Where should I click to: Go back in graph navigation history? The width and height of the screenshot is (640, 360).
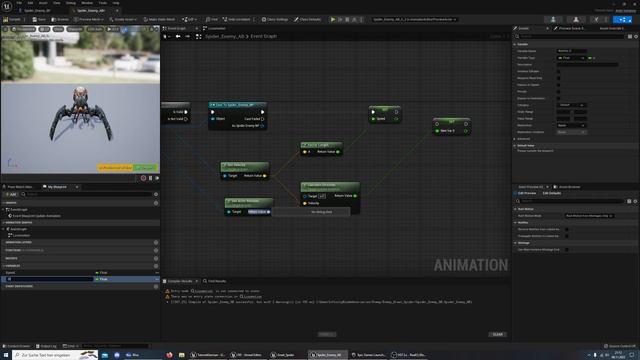point(178,36)
